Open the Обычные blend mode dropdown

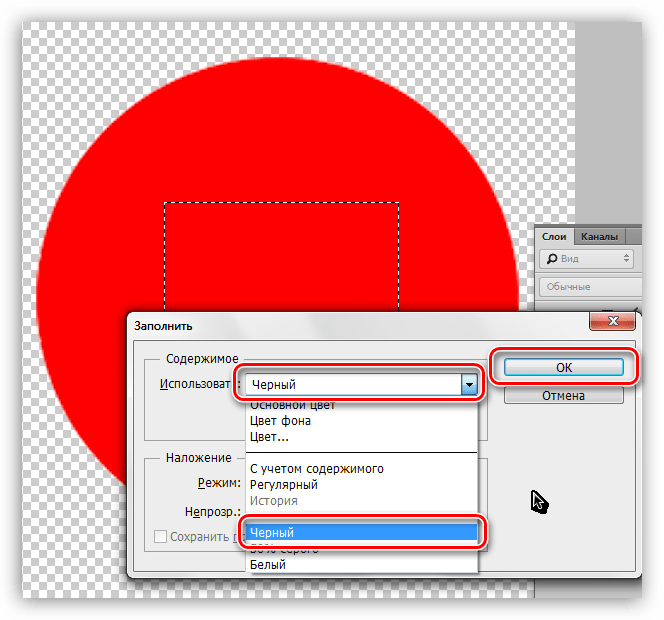[590, 287]
